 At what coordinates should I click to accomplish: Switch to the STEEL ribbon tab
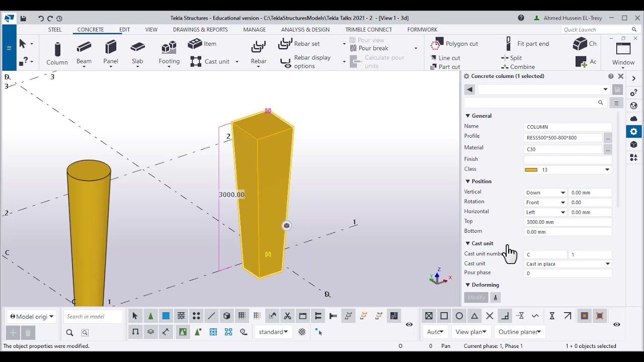click(x=55, y=30)
